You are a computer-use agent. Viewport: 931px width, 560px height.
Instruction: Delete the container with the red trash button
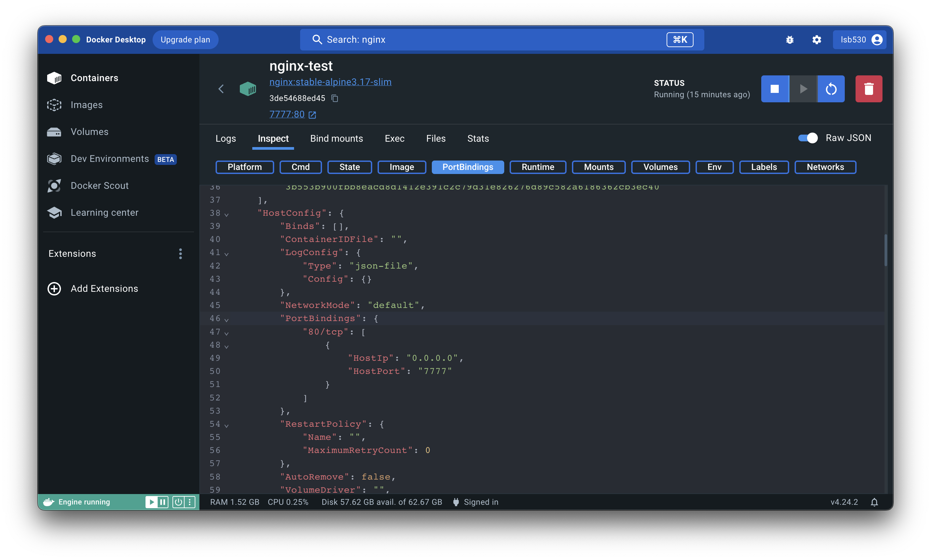[868, 89]
